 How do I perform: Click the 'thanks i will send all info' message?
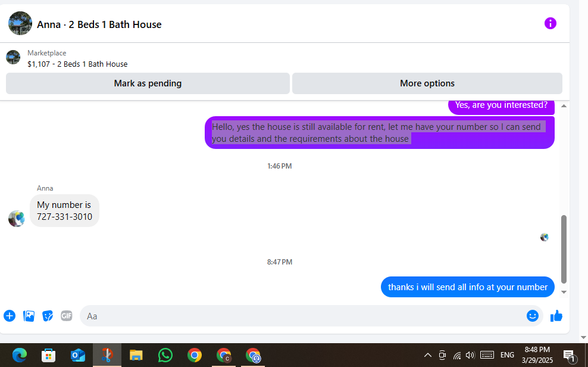pyautogui.click(x=468, y=287)
